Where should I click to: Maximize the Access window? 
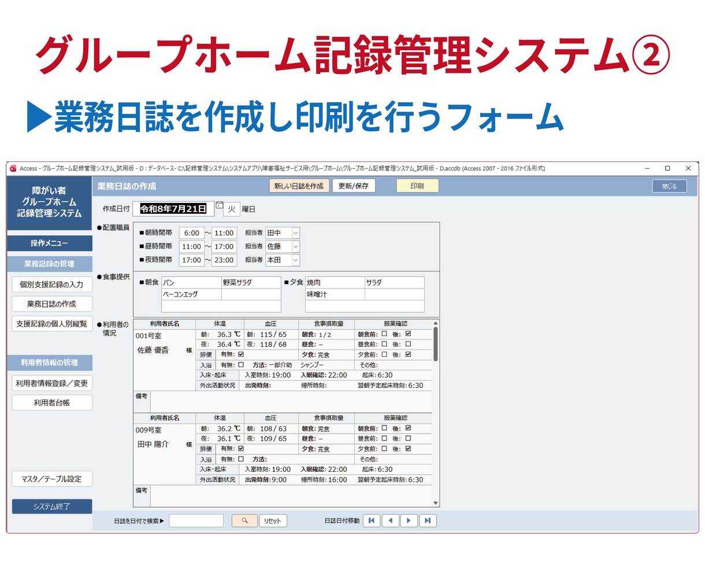click(667, 168)
